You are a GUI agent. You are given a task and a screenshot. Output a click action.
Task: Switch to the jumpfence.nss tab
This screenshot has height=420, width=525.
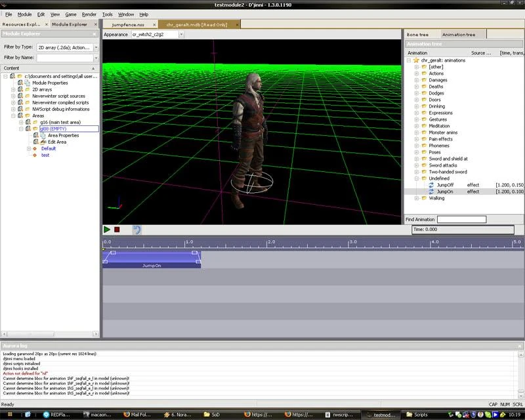point(127,24)
